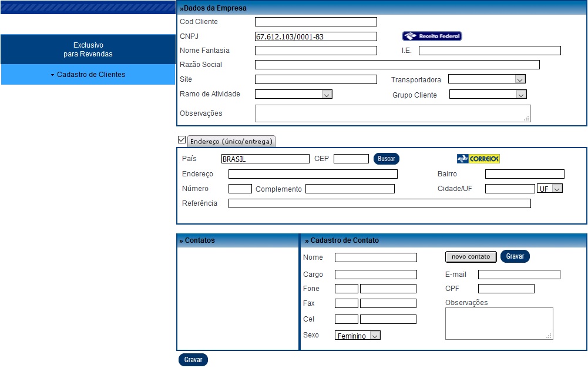Click the CEP input field
588x368 pixels.
point(351,159)
